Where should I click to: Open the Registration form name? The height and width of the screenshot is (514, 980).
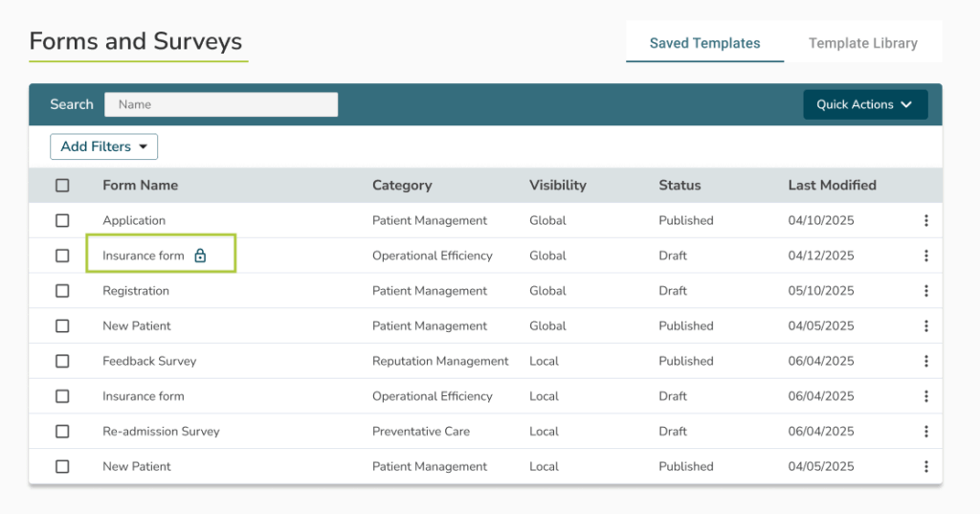[136, 291]
